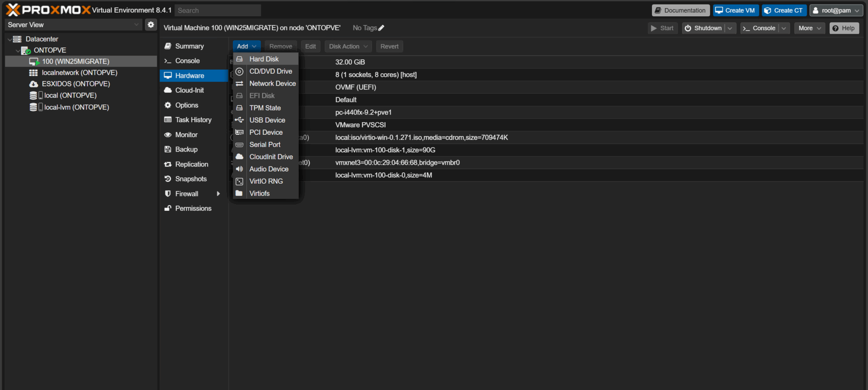Click the Network Device arrows icon

(x=240, y=83)
